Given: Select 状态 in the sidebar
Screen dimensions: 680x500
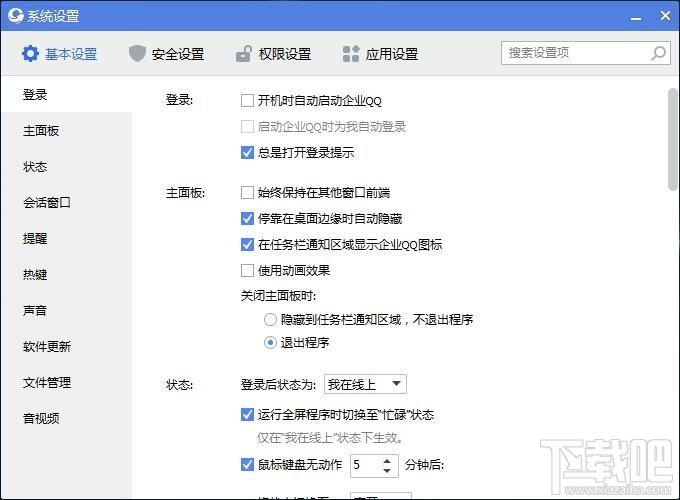Looking at the screenshot, I should pyautogui.click(x=66, y=167).
